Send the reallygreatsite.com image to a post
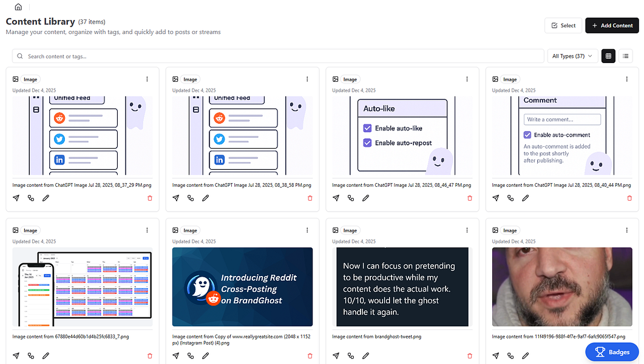 (x=176, y=356)
